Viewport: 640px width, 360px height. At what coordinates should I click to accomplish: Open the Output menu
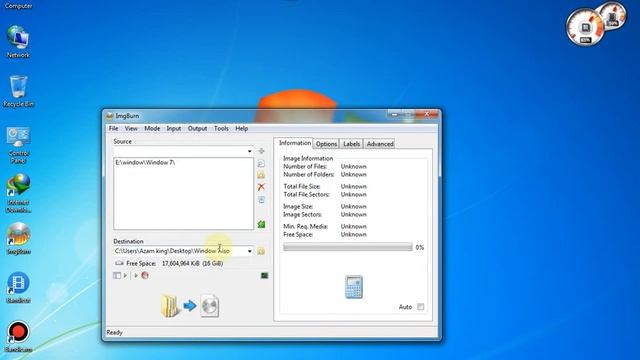tap(198, 129)
